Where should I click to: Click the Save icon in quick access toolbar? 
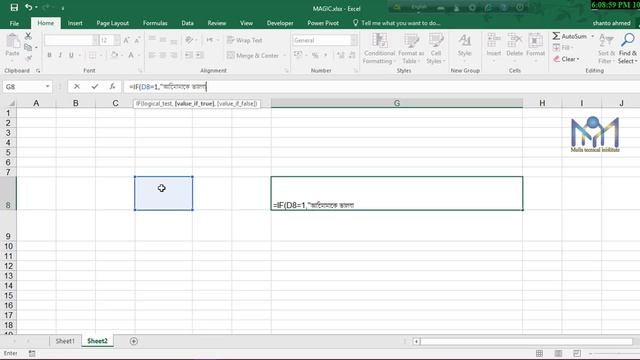pos(14,7)
